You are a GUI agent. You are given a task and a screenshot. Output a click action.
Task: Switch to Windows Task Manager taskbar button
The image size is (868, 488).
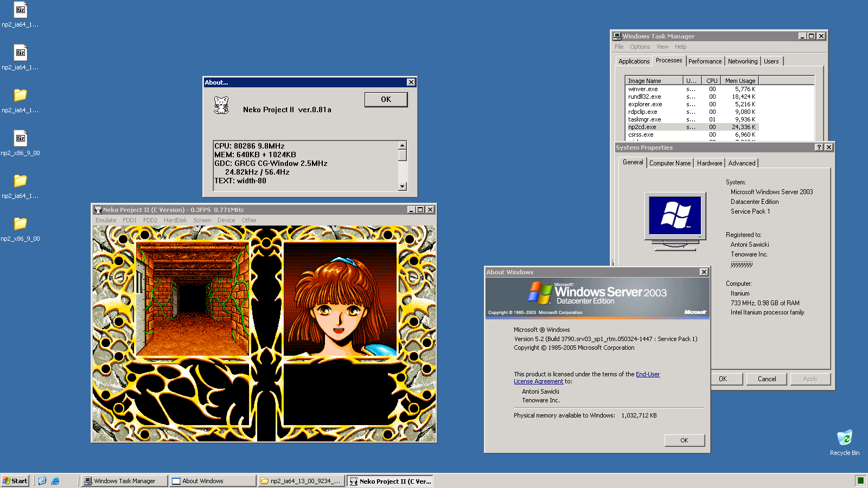tap(124, 481)
